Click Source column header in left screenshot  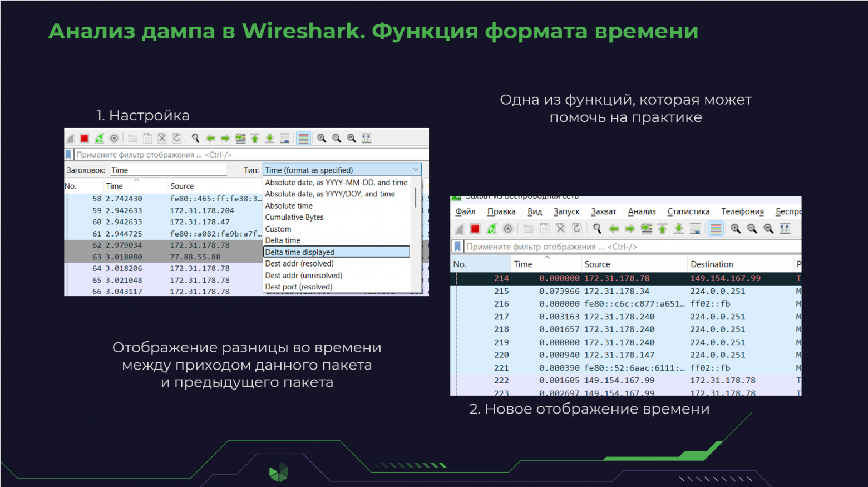point(215,186)
